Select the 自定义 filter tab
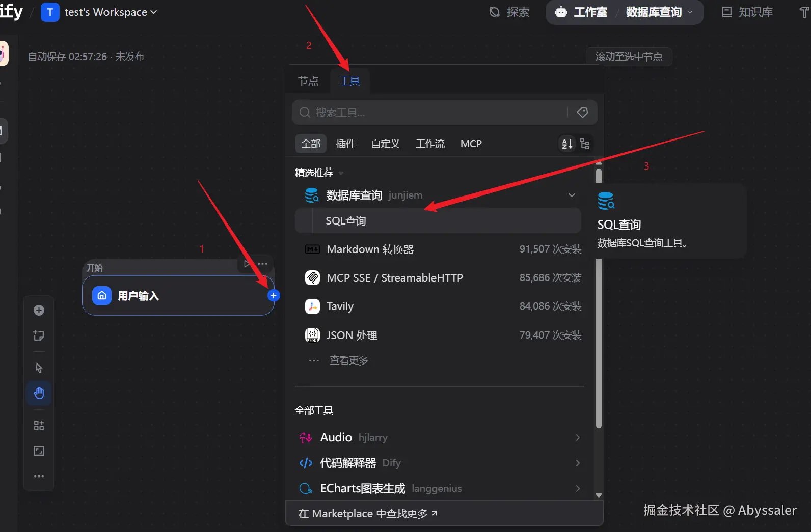Viewport: 811px width, 532px height. click(386, 144)
